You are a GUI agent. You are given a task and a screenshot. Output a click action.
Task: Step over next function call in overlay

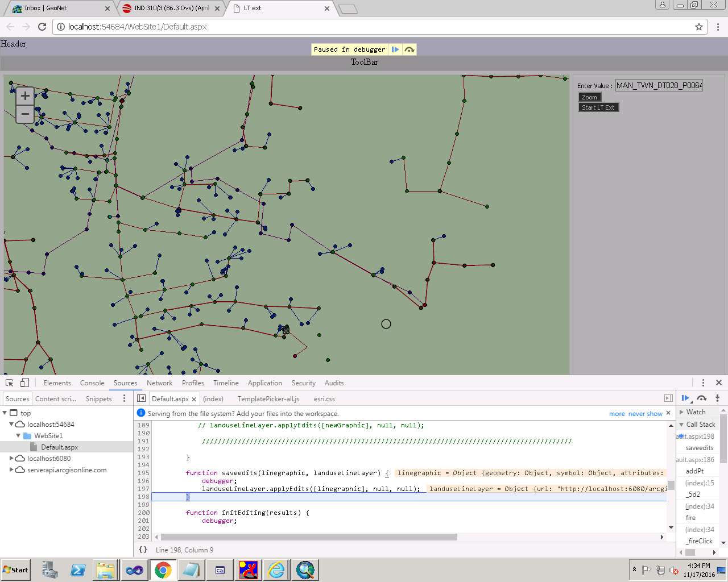409,49
